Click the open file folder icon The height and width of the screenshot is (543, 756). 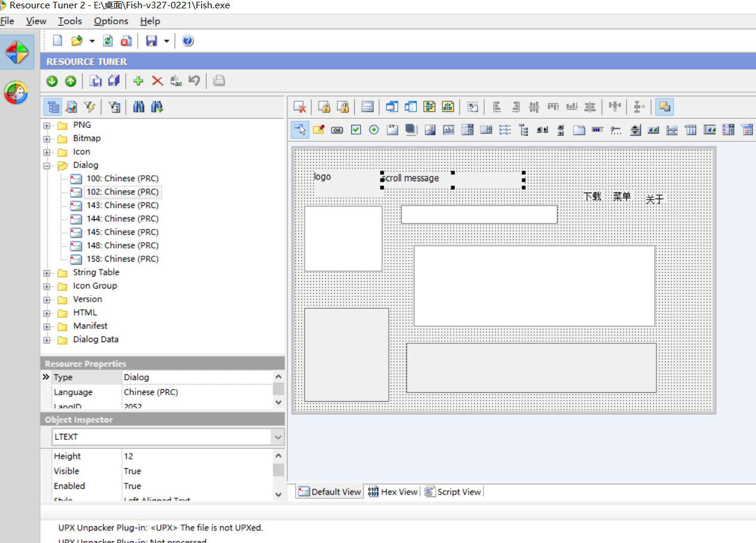coord(76,41)
